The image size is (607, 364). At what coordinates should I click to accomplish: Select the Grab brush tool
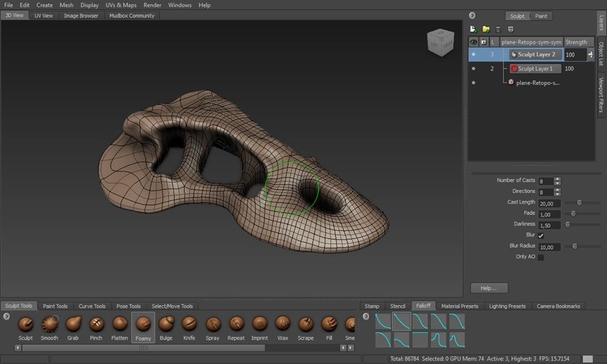(x=73, y=328)
